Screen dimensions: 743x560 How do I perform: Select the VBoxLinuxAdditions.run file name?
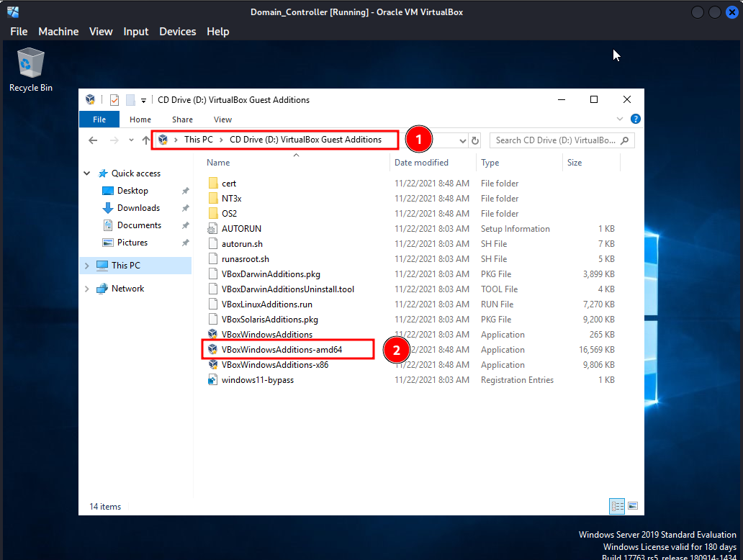(267, 304)
